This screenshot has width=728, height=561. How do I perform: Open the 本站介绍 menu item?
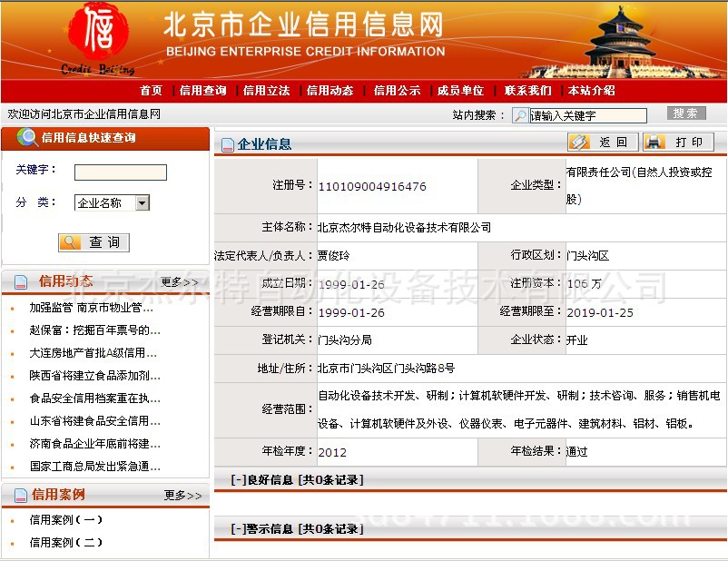point(592,91)
